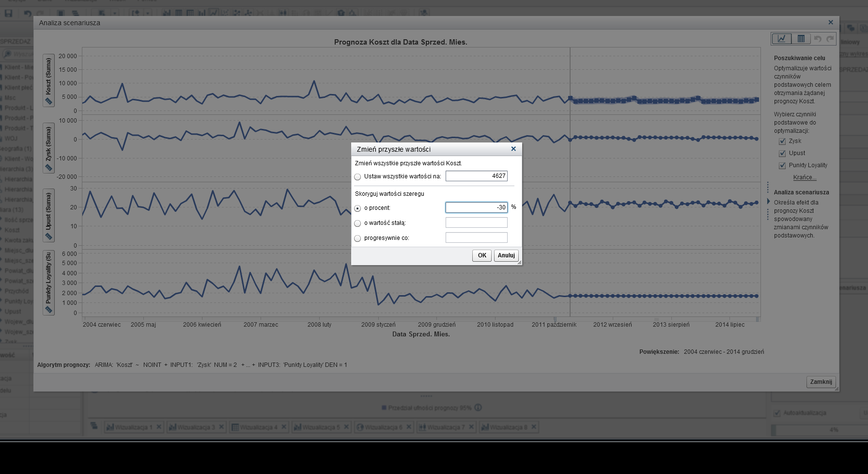This screenshot has width=868, height=474.
Task: Select the 'o procent' radio option
Action: point(357,208)
